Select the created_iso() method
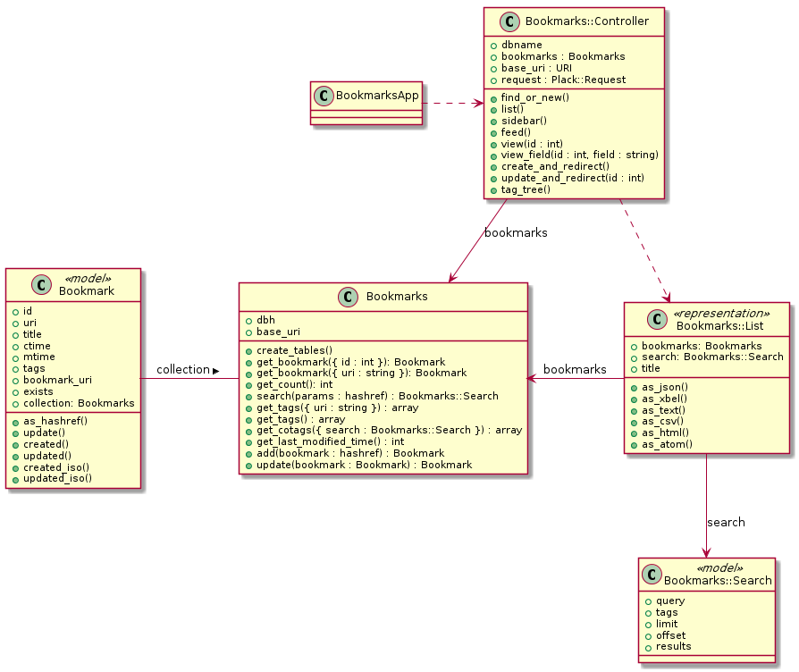 56,467
